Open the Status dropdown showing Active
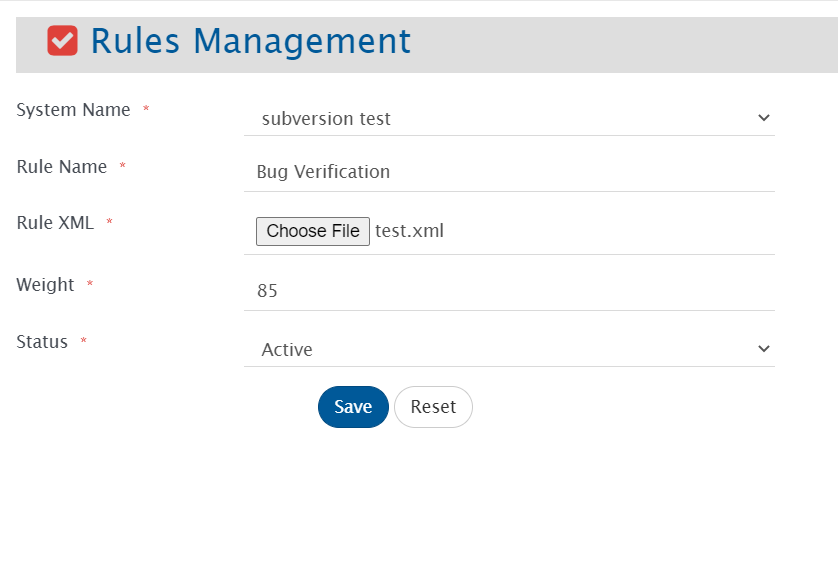Screen dimensions: 838x576 (500, 349)
